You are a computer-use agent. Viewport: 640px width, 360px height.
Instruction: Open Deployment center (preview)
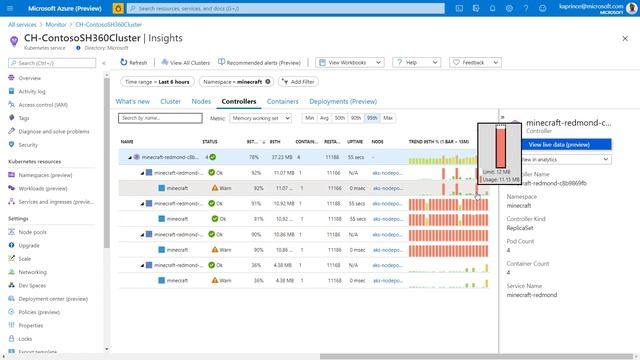[53, 299]
